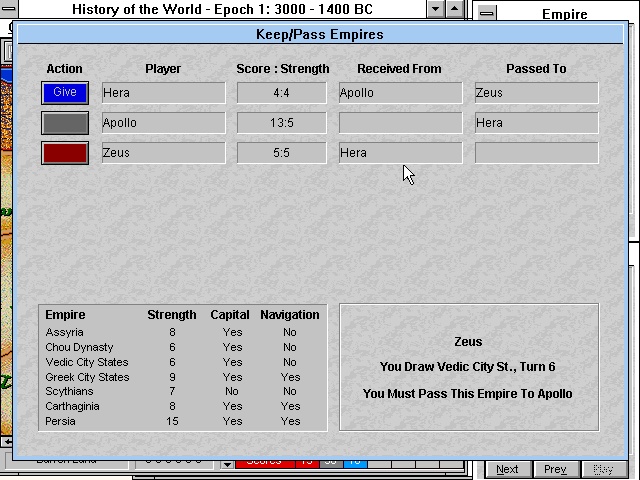Click the Keep/Pass Empires title bar
Viewport: 640px width, 480px height.
320,34
